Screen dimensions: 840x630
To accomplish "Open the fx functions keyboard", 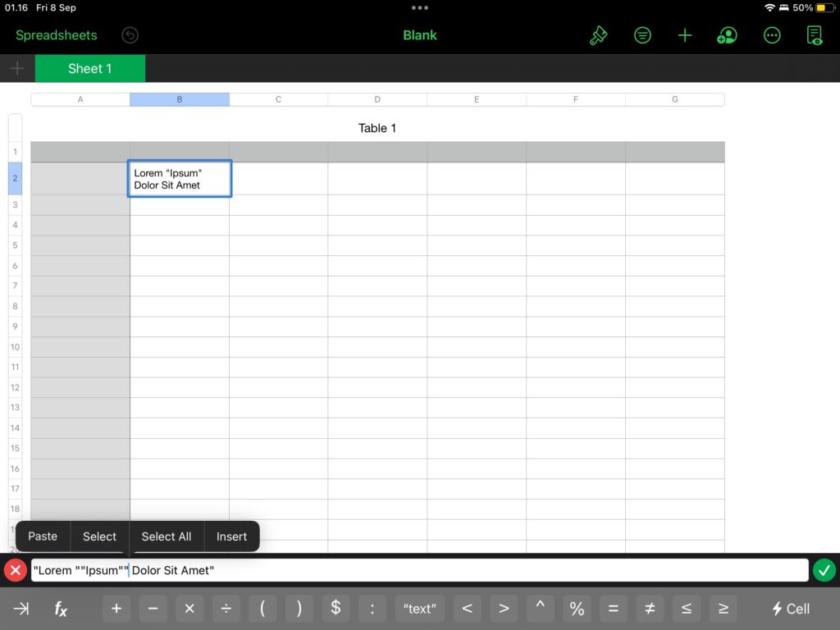I will tap(61, 609).
